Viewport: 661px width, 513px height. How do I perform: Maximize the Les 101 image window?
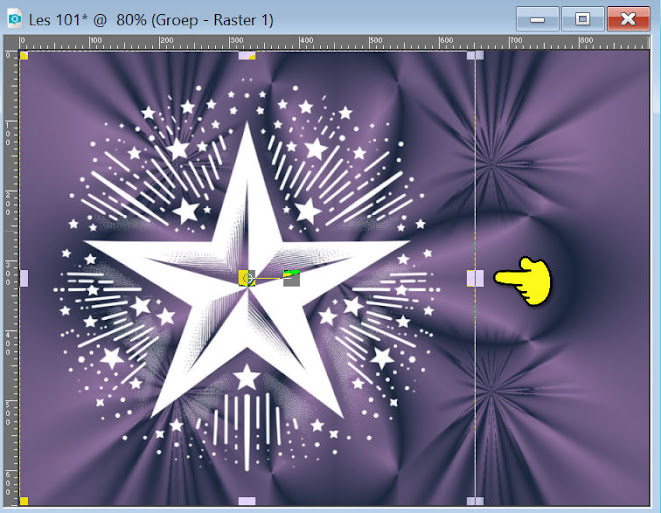(583, 19)
